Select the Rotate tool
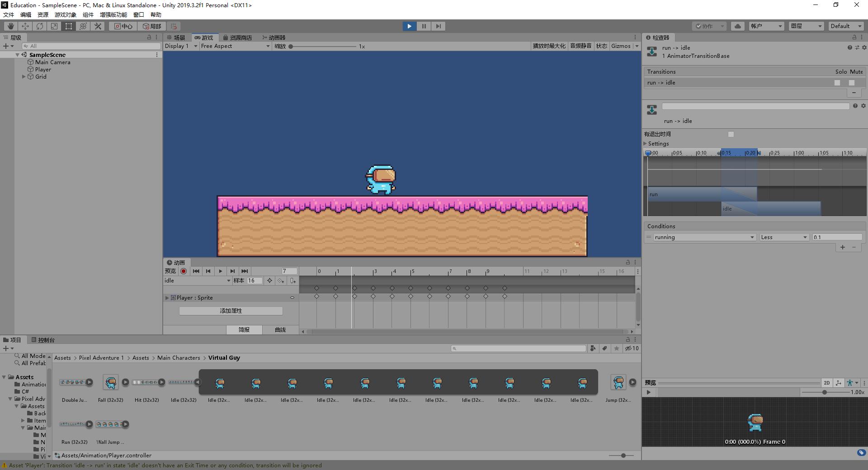 pos(40,26)
